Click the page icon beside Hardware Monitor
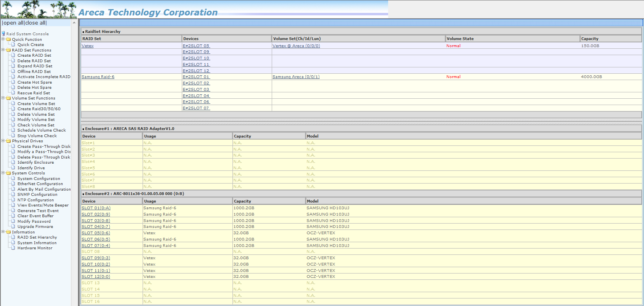 [13, 248]
